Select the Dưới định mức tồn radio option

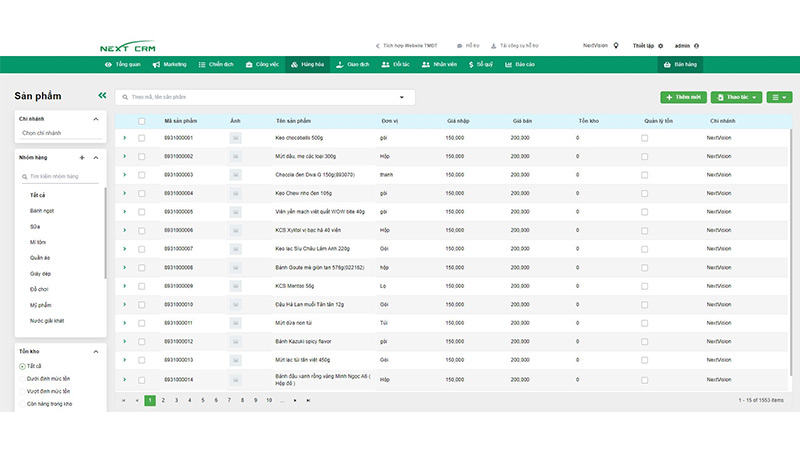click(22, 379)
